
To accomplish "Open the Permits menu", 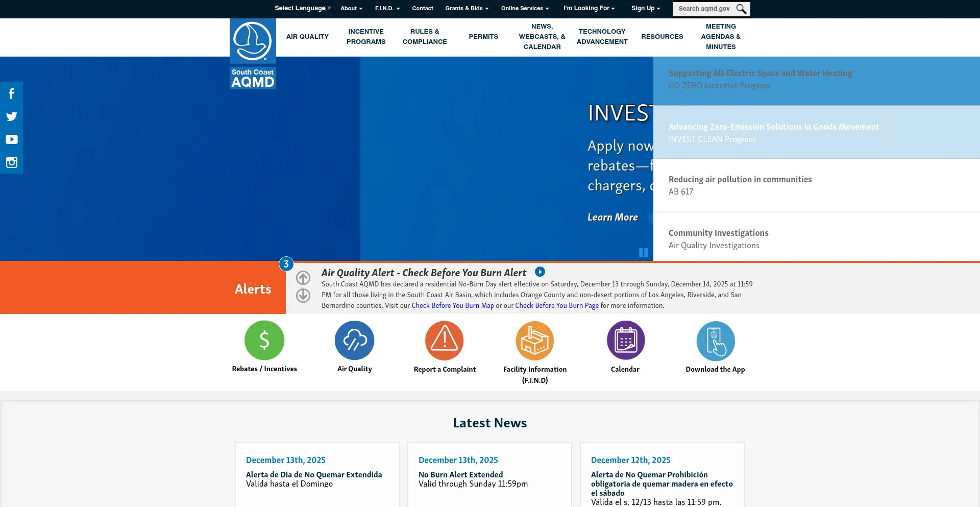I will (483, 37).
